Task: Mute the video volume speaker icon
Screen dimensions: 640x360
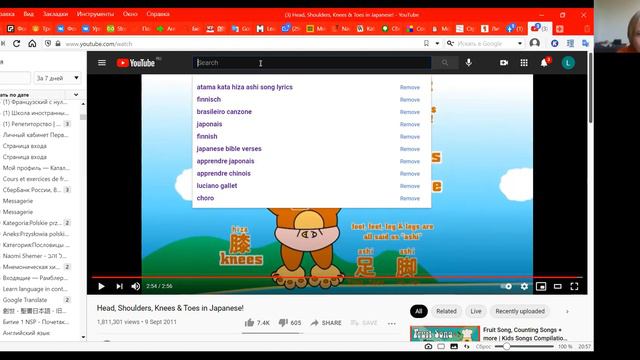Action: (136, 286)
